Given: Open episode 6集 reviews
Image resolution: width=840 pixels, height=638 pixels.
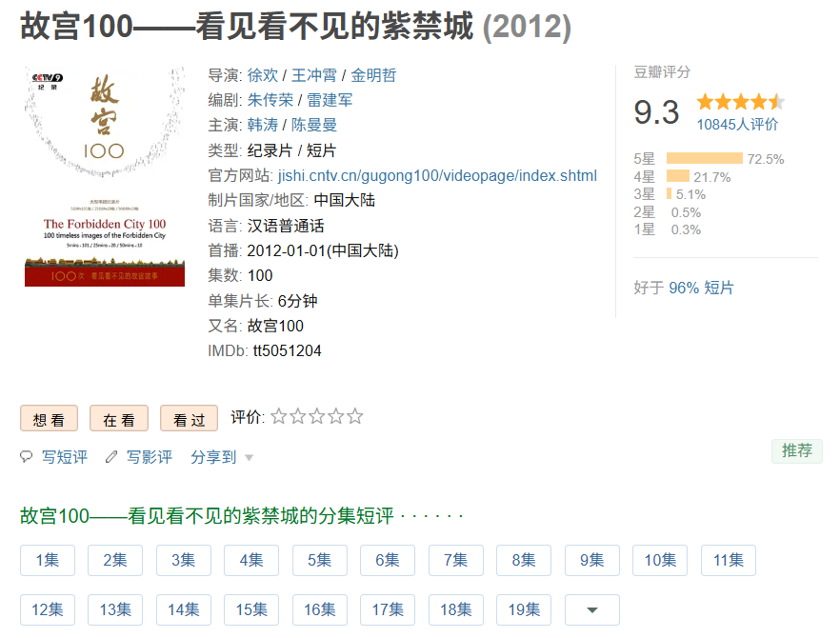Looking at the screenshot, I should [388, 560].
